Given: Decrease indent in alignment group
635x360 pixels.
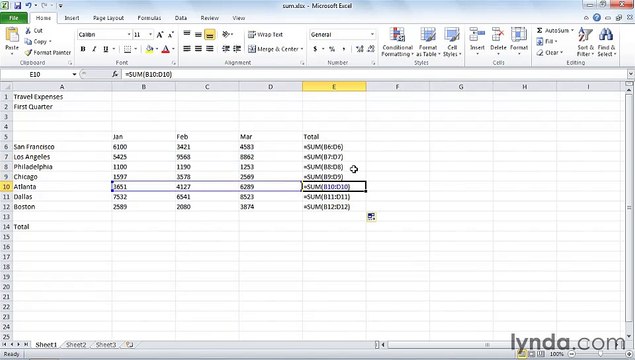Looking at the screenshot, I should 226,49.
